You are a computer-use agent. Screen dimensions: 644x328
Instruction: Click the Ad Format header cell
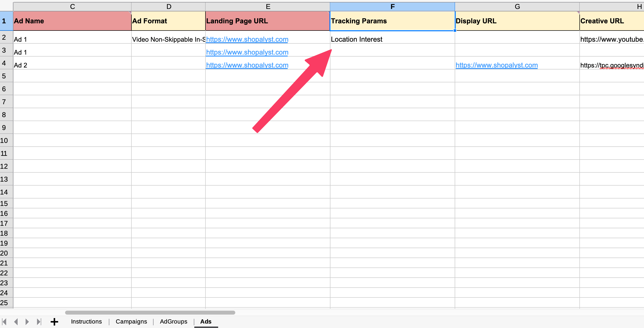click(168, 21)
